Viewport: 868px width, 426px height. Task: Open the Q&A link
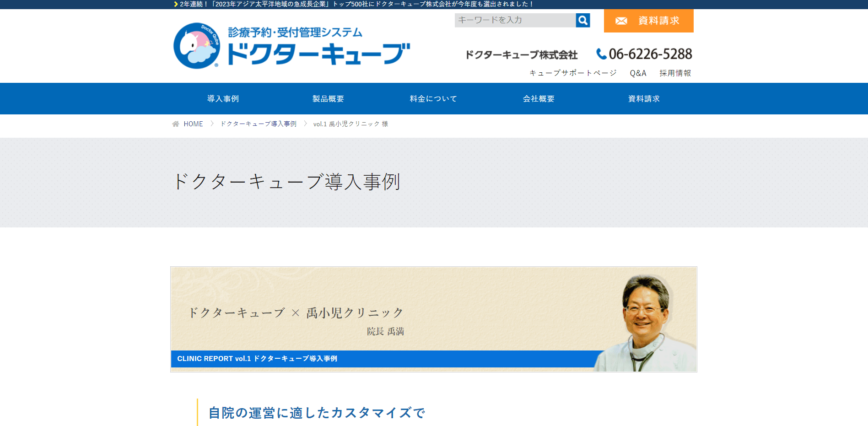pos(638,73)
